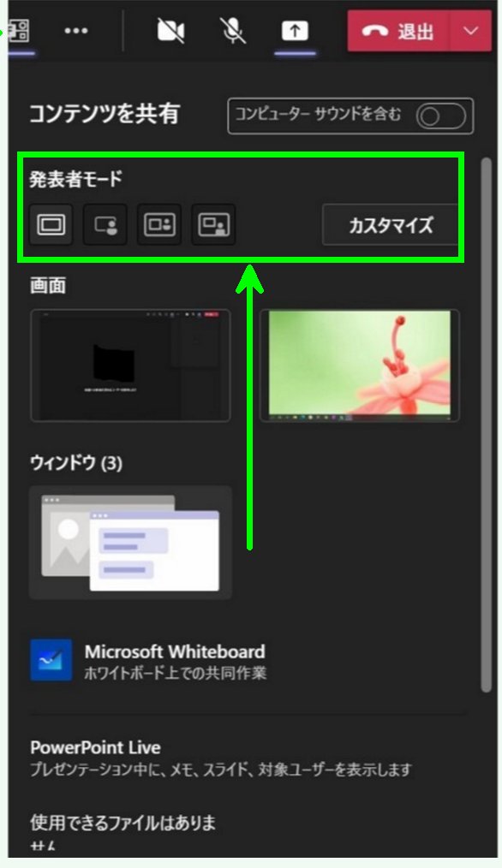This screenshot has height=868, width=502.
Task: Click the コンテンツを共有 heading
Action: coord(105,114)
